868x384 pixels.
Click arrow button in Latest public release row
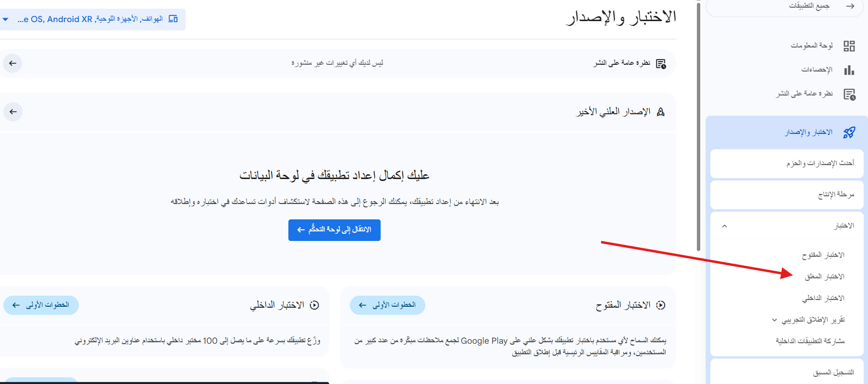point(13,112)
